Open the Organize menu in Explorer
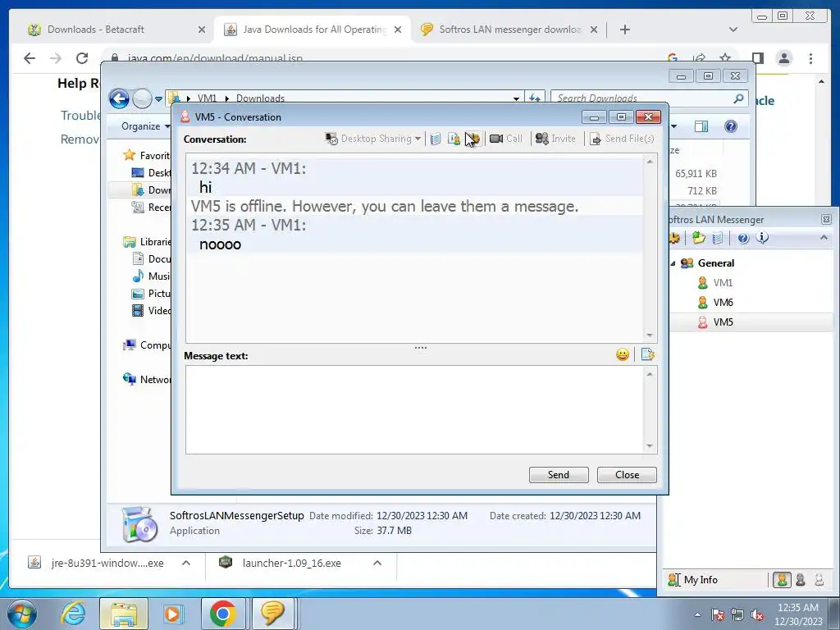The width and height of the screenshot is (840, 630). click(x=145, y=126)
